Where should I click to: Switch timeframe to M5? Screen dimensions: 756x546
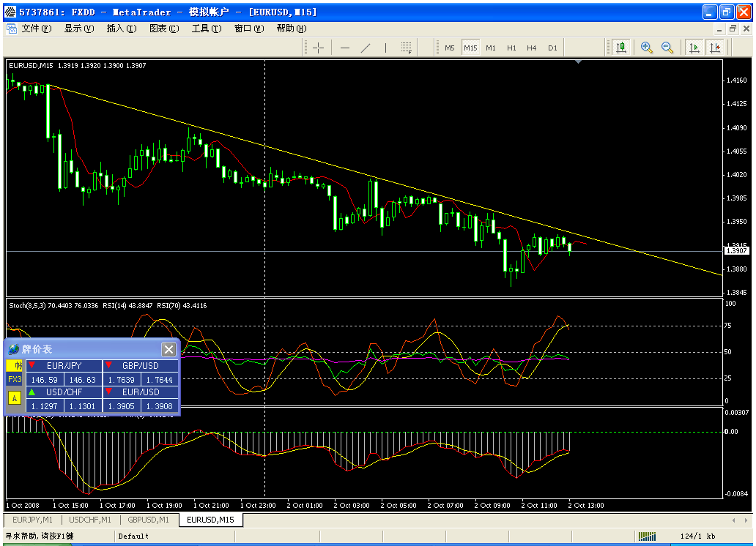450,48
